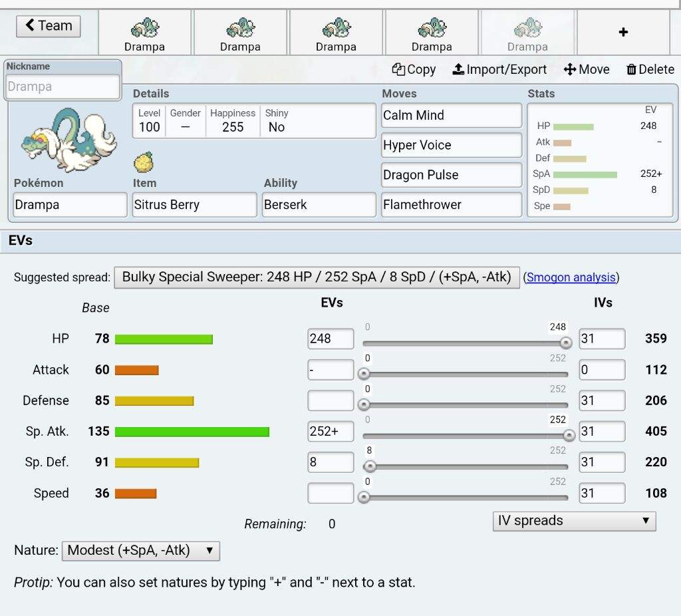Open the Nature dropdown showing Modest

point(141,551)
